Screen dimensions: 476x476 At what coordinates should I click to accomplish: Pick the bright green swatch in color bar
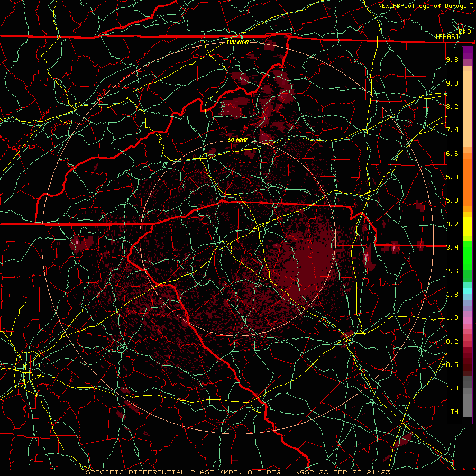click(467, 256)
